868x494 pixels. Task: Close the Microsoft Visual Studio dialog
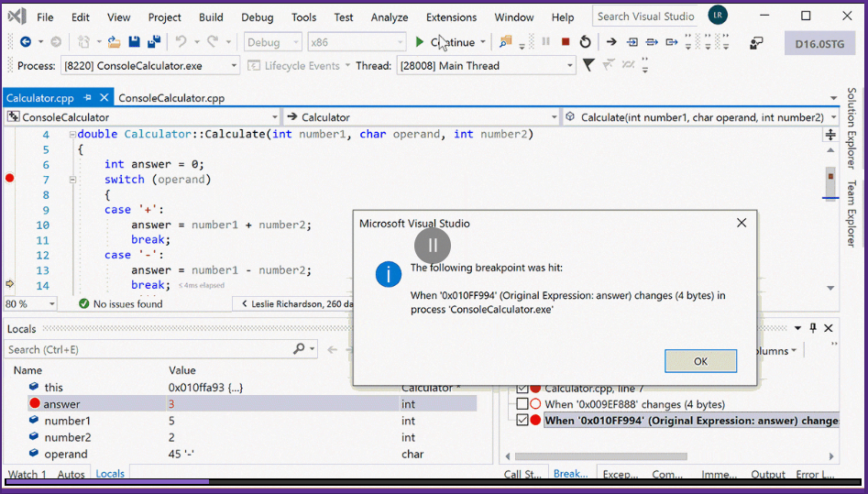742,223
